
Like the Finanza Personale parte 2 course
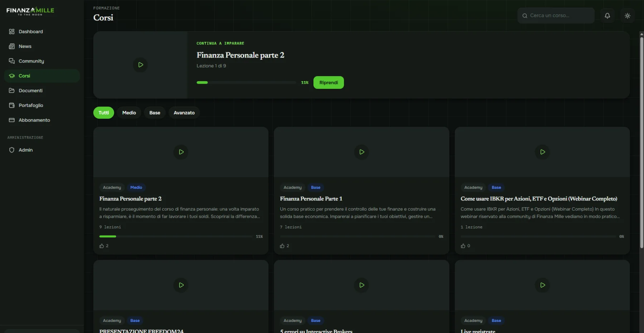tap(104, 246)
